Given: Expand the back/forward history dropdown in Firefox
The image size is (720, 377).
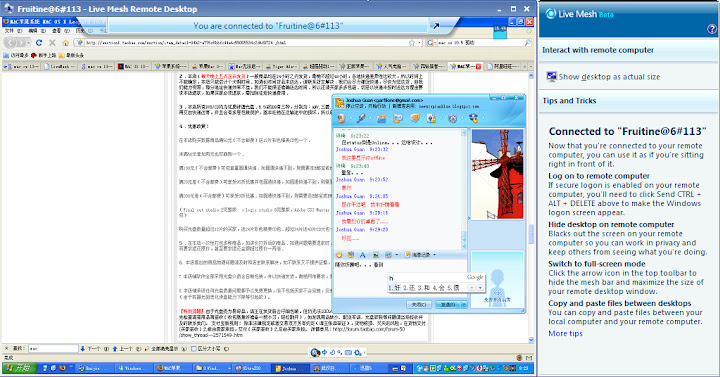Looking at the screenshot, I should tap(29, 43).
